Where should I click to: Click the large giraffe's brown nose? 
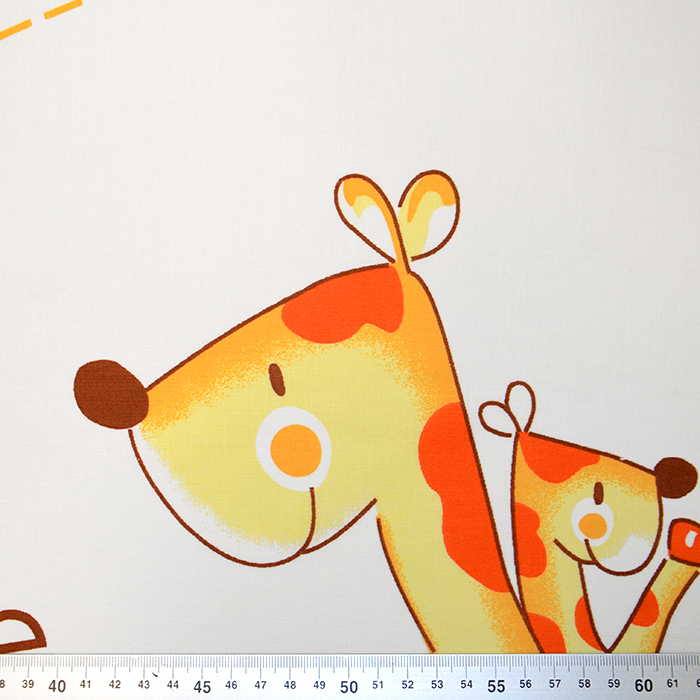(109, 394)
